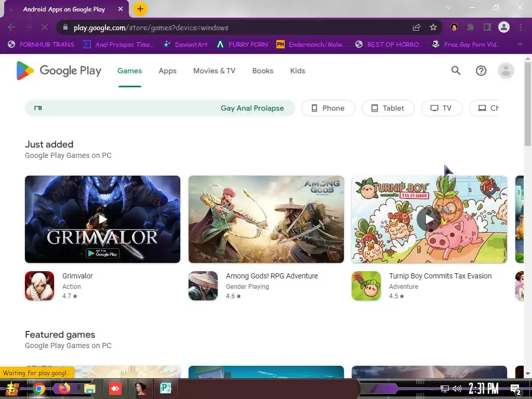Open the BEST OF HORRO... bookmark
Viewport: 532px width, 399px height.
[x=389, y=44]
